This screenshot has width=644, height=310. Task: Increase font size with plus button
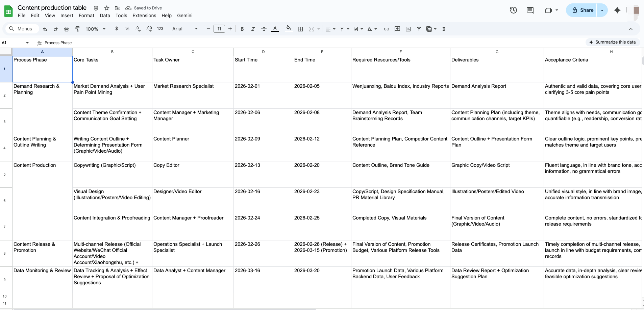click(230, 29)
